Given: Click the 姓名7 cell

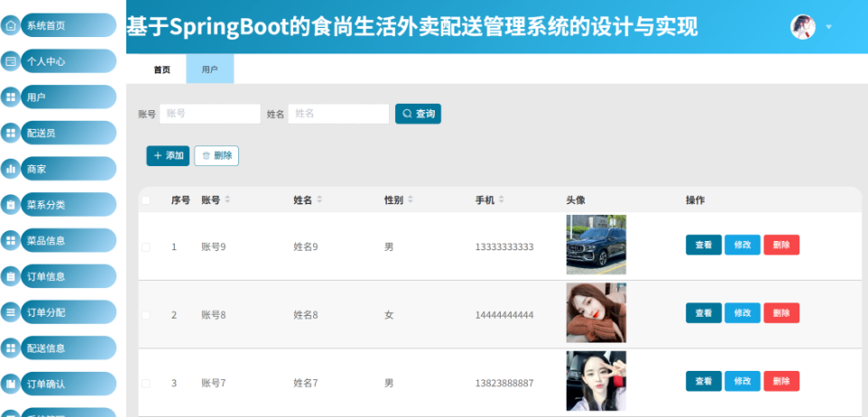Looking at the screenshot, I should pyautogui.click(x=306, y=384).
